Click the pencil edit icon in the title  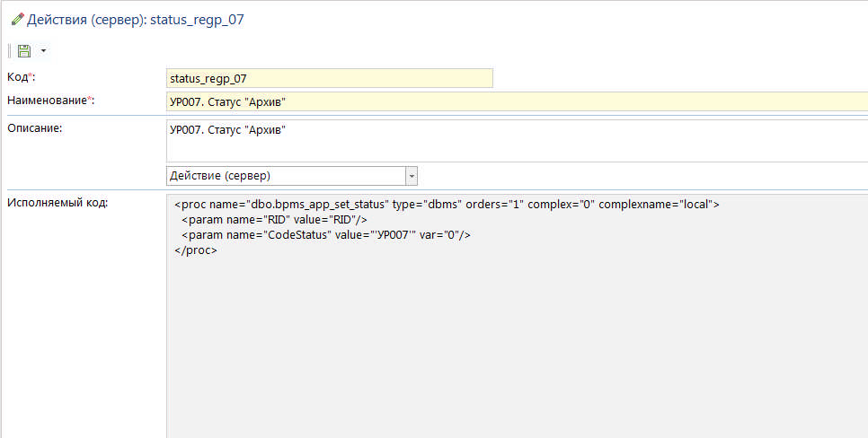tap(16, 19)
